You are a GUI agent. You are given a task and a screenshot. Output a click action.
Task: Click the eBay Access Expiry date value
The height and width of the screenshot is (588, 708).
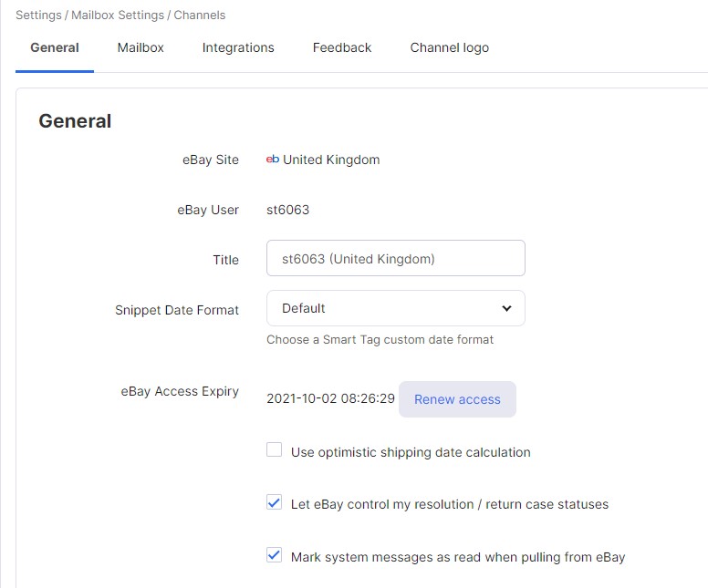(330, 398)
